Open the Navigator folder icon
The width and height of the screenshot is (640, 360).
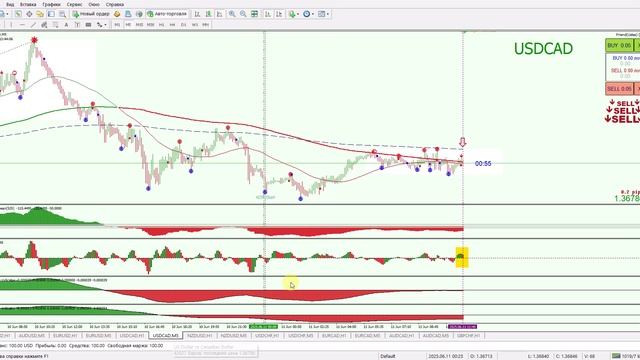pos(40,14)
